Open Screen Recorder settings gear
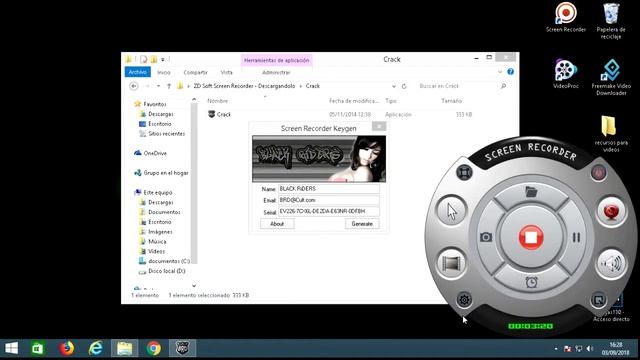 pos(464,300)
